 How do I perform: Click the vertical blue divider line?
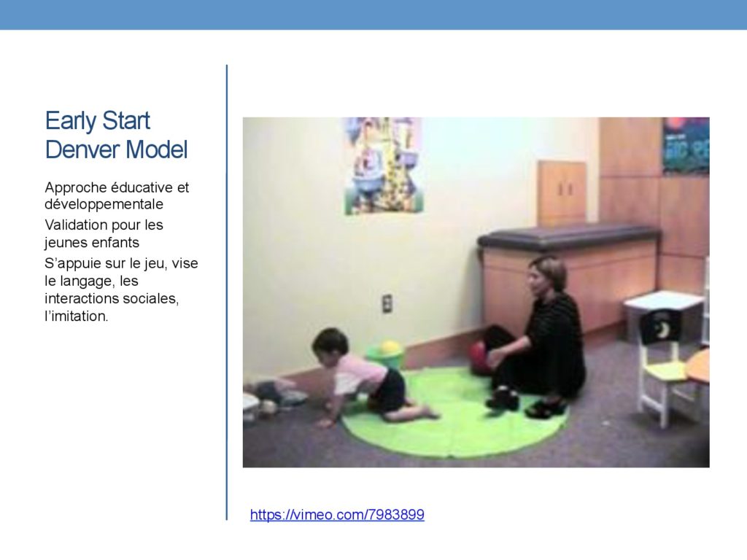pos(227,292)
